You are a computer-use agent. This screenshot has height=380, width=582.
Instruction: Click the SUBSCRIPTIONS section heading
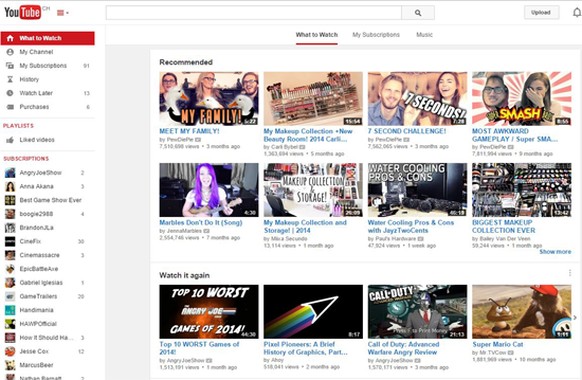tap(26, 158)
